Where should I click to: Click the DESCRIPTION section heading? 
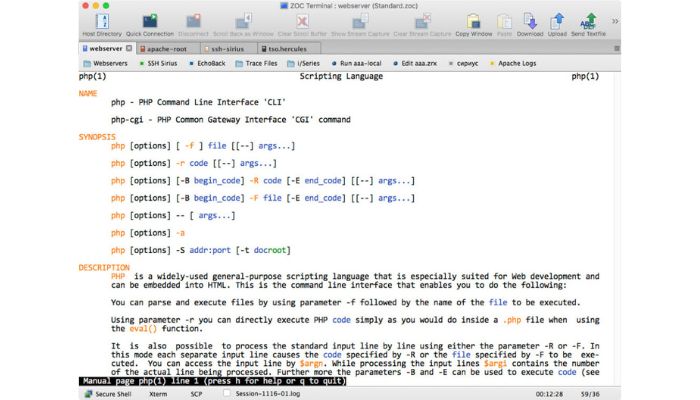[x=104, y=267]
